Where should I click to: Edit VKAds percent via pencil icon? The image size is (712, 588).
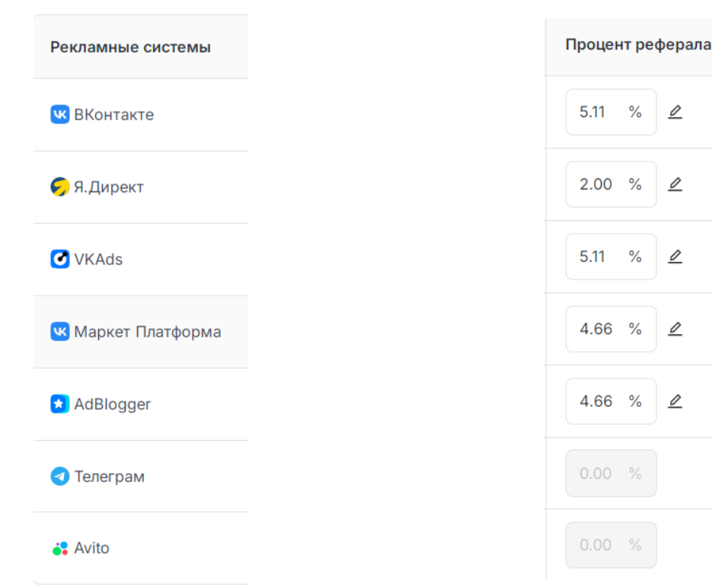point(675,257)
